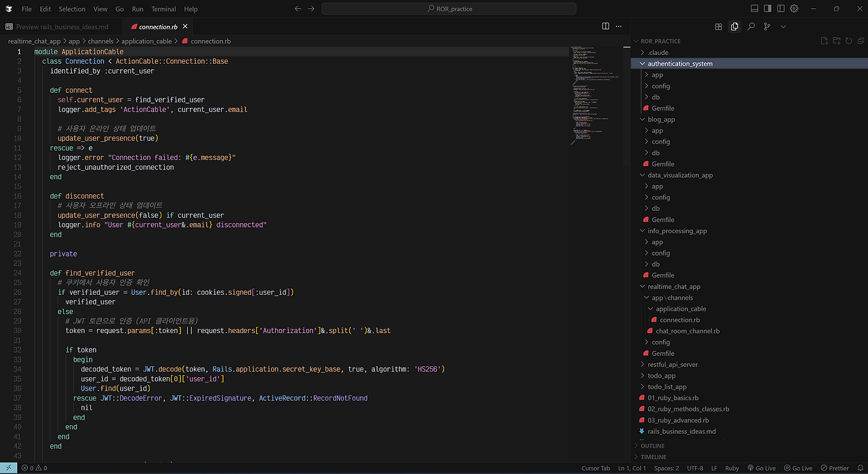
Task: Toggle the bottom panel layout icon
Action: [x=755, y=9]
